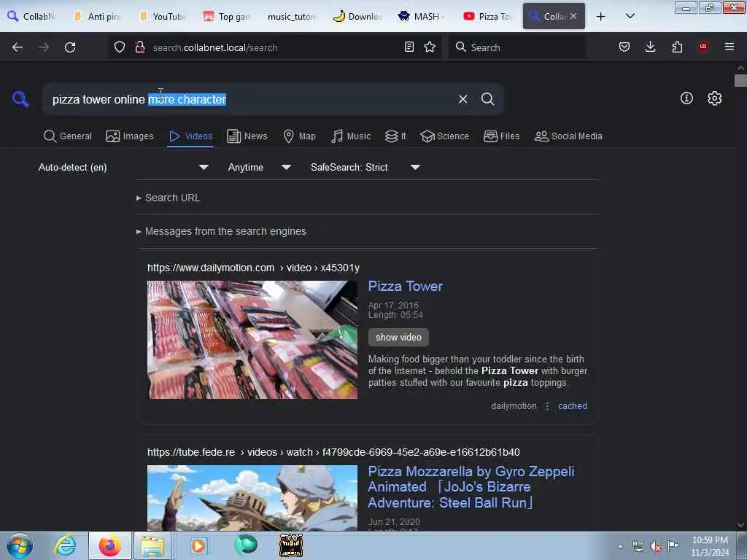Click the taskbar clock showing 10:59 PM
The width and height of the screenshot is (747, 560).
[710, 546]
